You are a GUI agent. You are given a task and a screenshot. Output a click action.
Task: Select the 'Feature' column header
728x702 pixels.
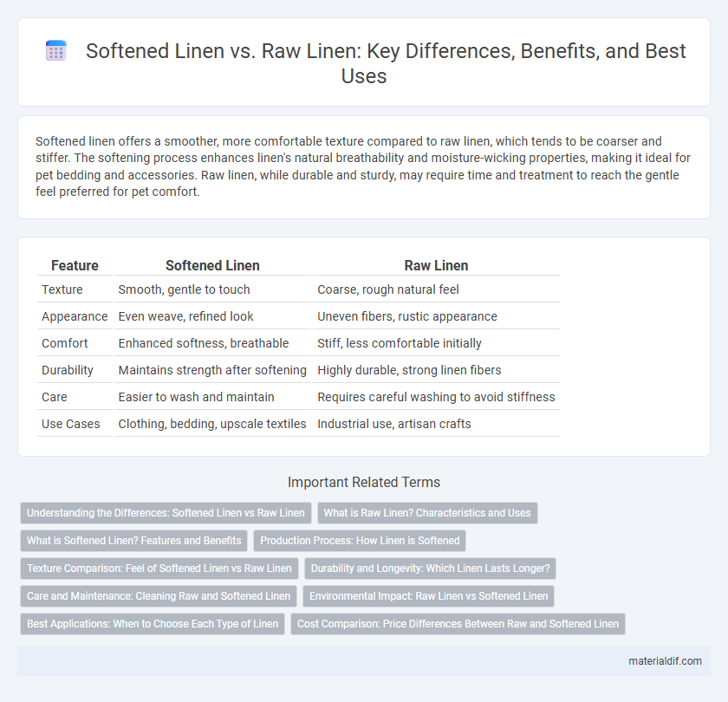click(75, 265)
